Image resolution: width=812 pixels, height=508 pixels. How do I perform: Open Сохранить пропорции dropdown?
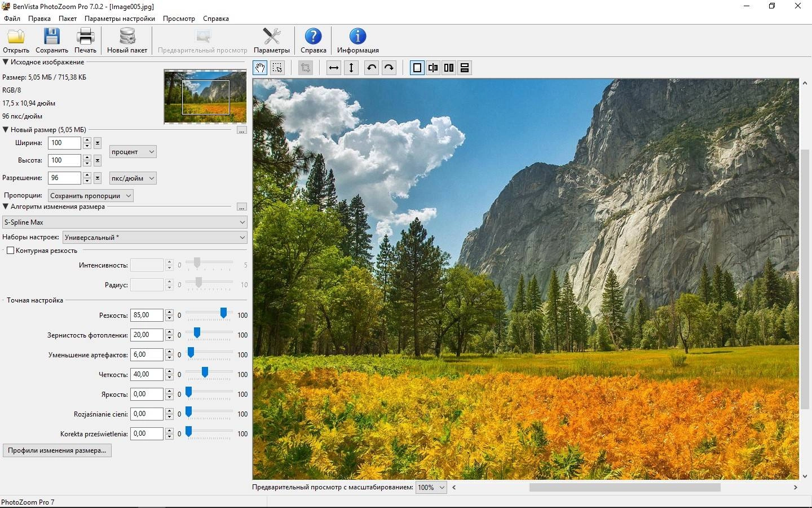pos(90,196)
